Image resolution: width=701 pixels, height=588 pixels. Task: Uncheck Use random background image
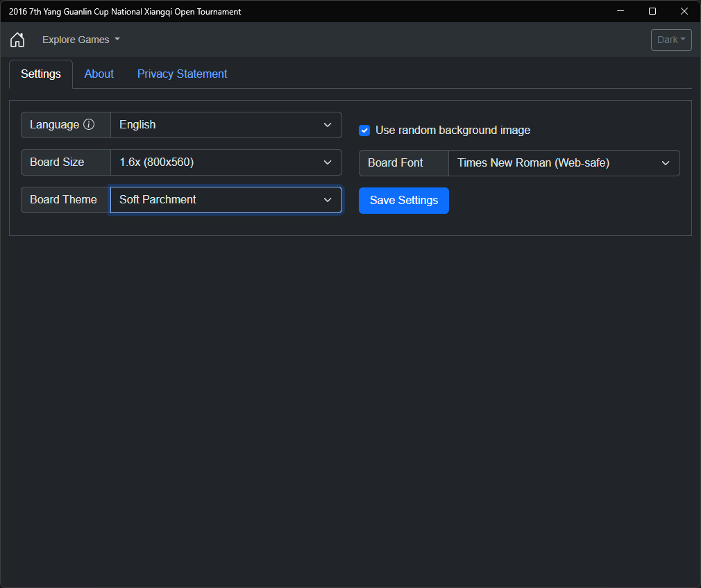[364, 131]
